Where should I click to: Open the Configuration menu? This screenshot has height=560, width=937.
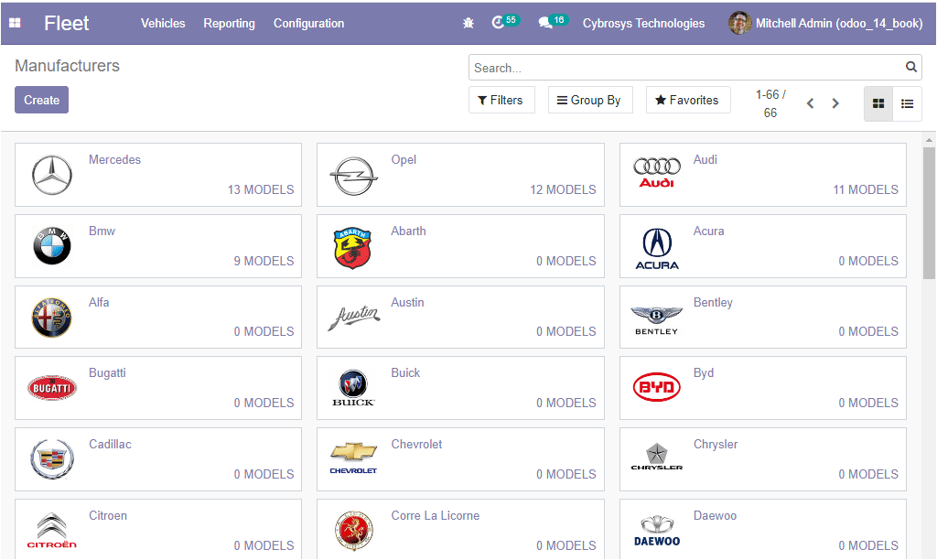(308, 23)
